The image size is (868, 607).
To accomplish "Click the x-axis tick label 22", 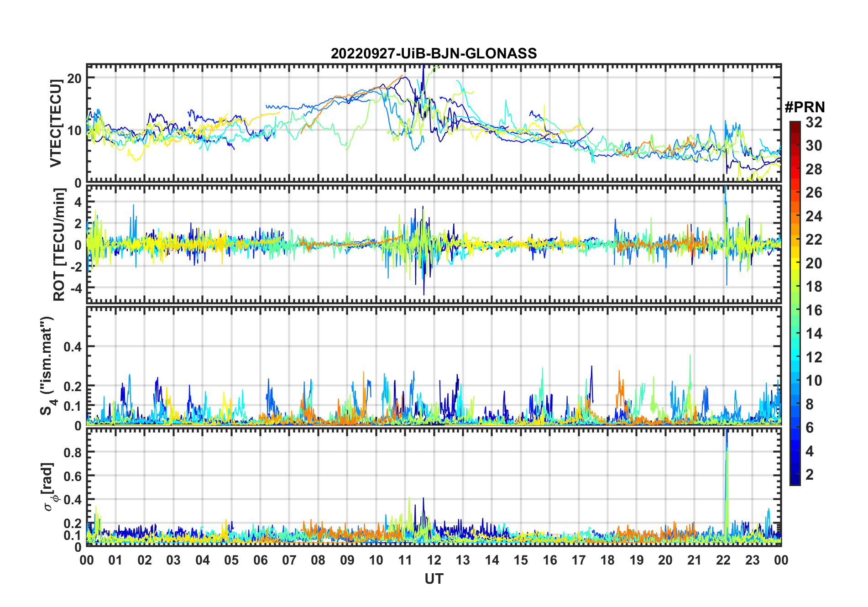I will [x=723, y=560].
